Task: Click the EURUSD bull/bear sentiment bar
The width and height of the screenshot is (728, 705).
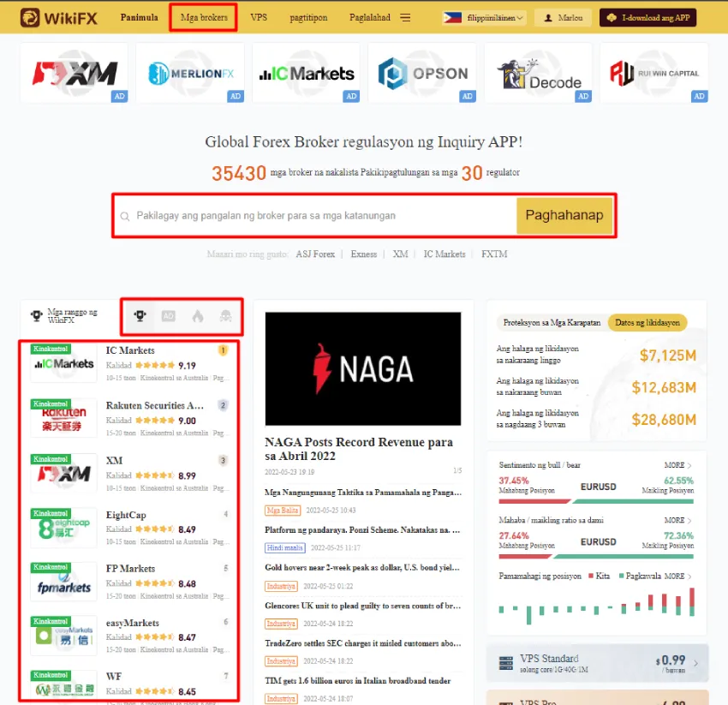Action: (596, 501)
